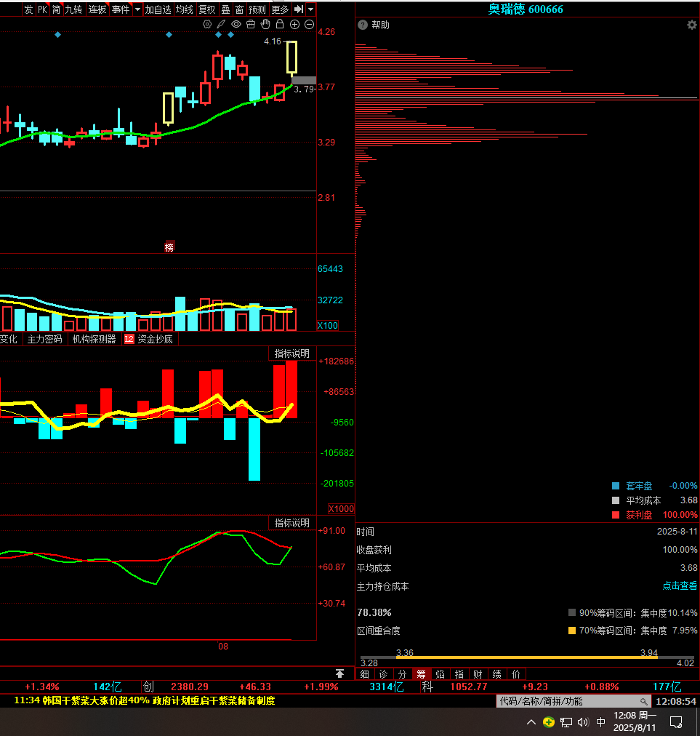This screenshot has height=736, width=700.
Task: Click the 窗 window button
Action: pos(239,9)
